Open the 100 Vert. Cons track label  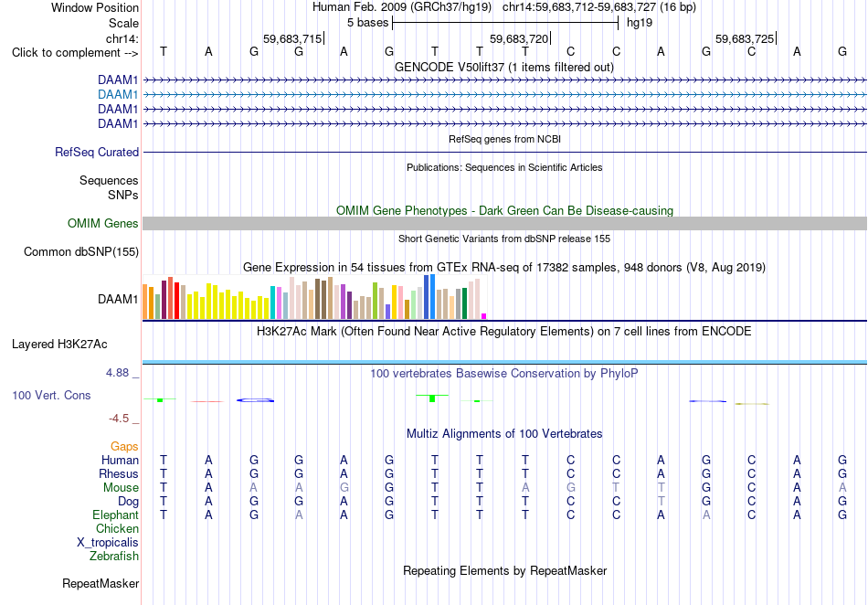click(51, 395)
